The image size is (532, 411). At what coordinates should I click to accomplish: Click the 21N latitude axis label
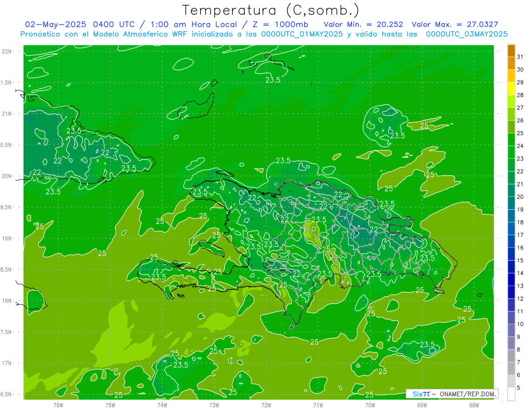(x=7, y=114)
